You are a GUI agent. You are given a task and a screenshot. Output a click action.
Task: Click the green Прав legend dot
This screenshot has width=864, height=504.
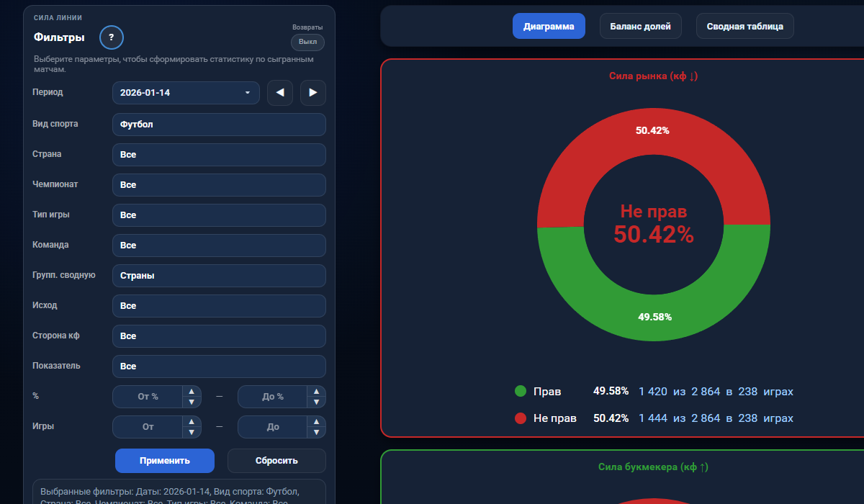pyautogui.click(x=521, y=392)
